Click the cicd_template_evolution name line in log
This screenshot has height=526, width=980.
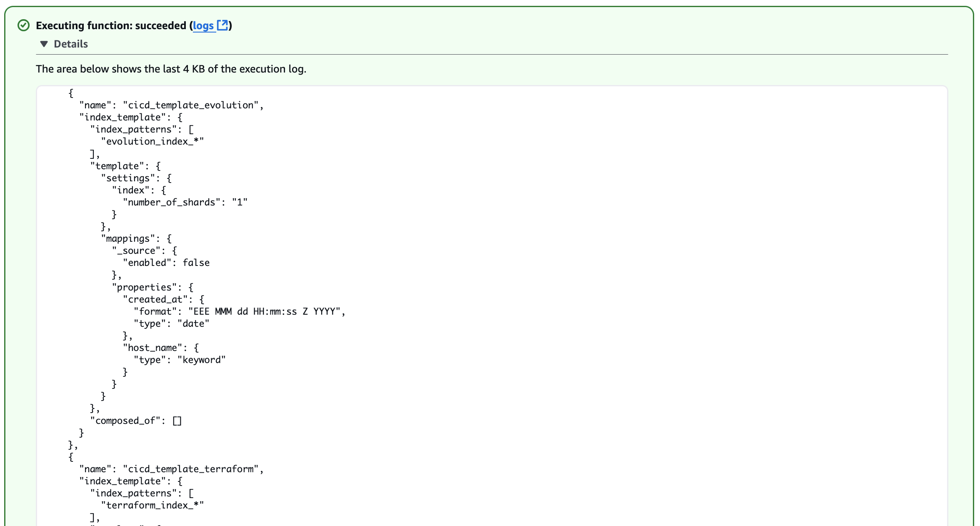171,105
